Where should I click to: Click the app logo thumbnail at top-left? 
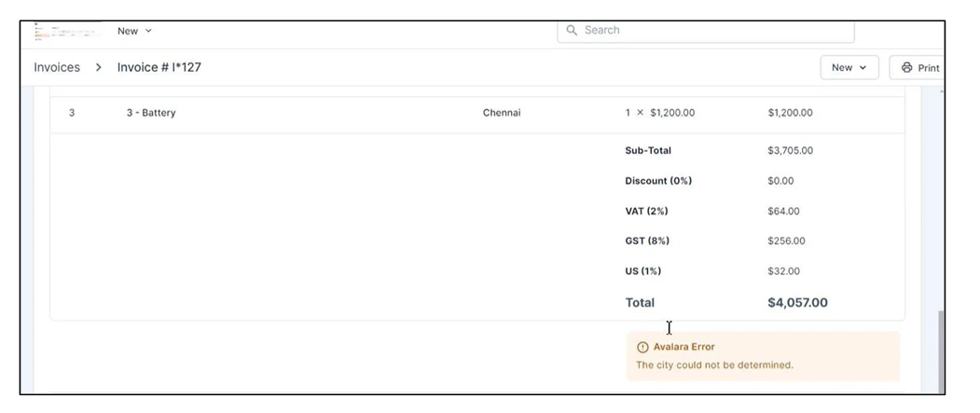[x=68, y=32]
